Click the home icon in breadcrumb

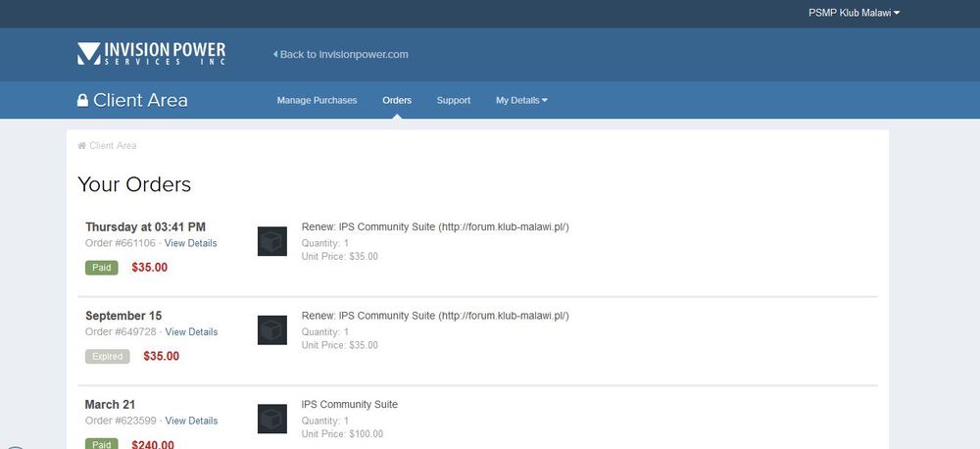click(x=82, y=146)
